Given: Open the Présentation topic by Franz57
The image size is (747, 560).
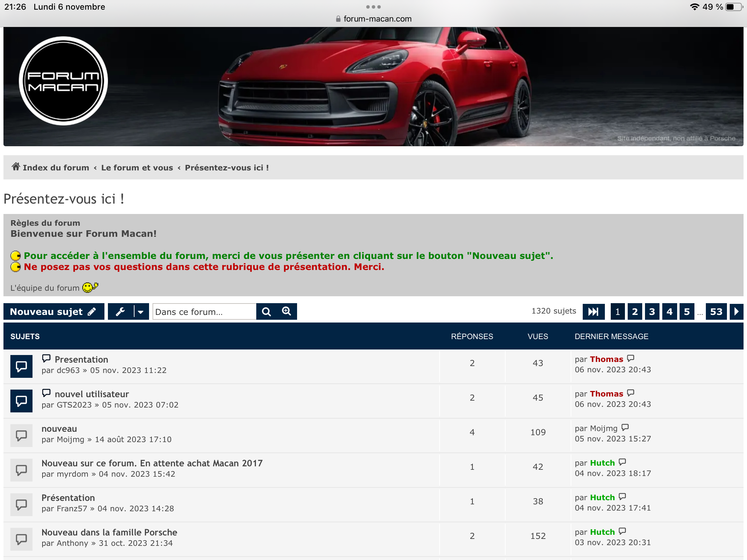Looking at the screenshot, I should pos(68,498).
